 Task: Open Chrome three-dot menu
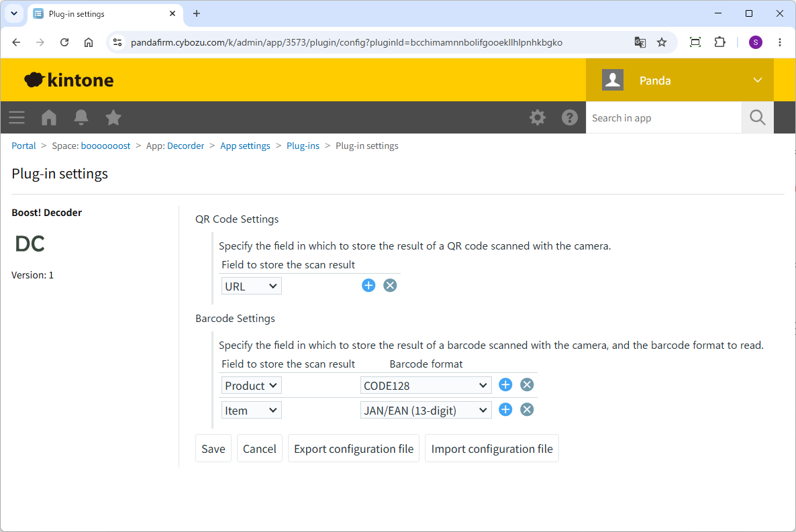780,42
